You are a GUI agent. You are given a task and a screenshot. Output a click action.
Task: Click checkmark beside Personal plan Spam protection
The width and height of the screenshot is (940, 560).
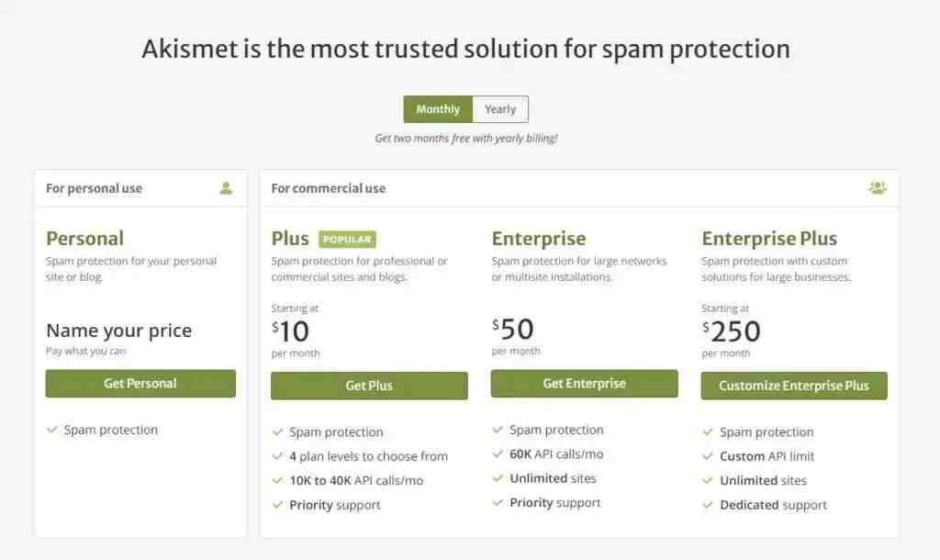click(x=52, y=430)
